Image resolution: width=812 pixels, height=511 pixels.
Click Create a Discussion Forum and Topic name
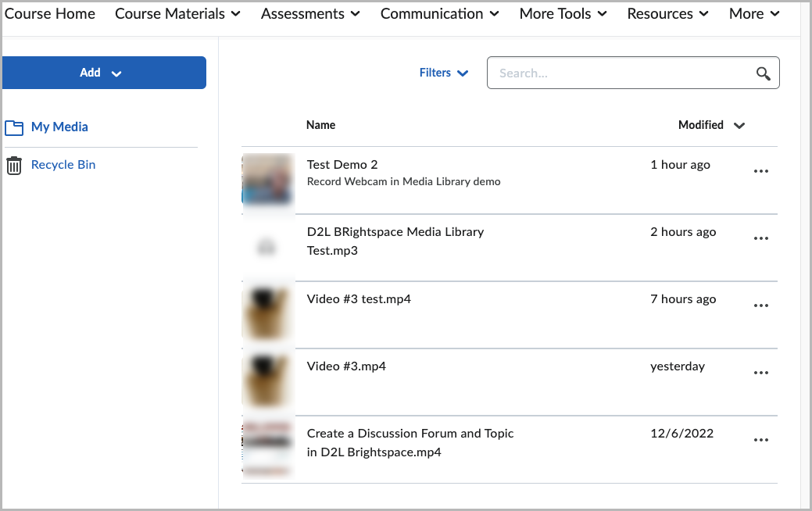(x=410, y=443)
